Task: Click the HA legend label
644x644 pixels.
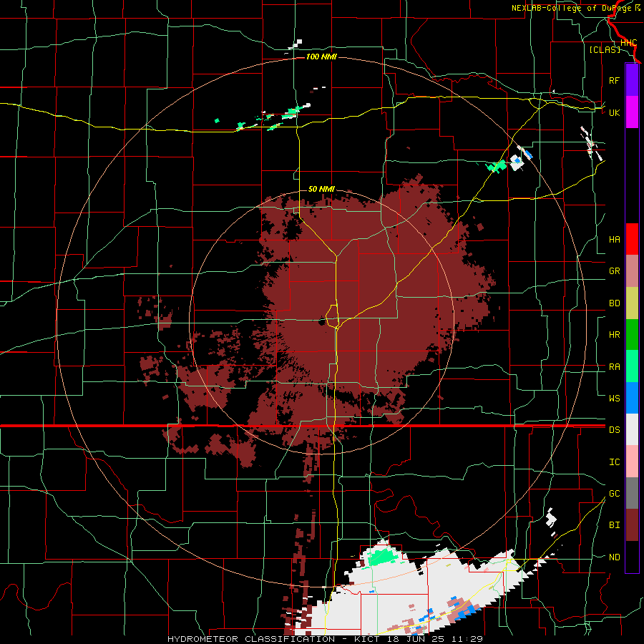Action: click(614, 240)
